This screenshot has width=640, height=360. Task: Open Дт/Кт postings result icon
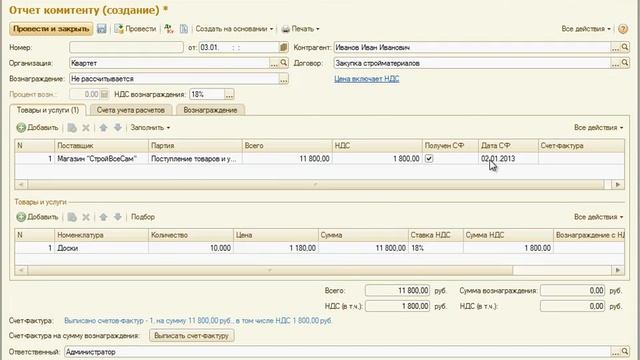point(169,29)
